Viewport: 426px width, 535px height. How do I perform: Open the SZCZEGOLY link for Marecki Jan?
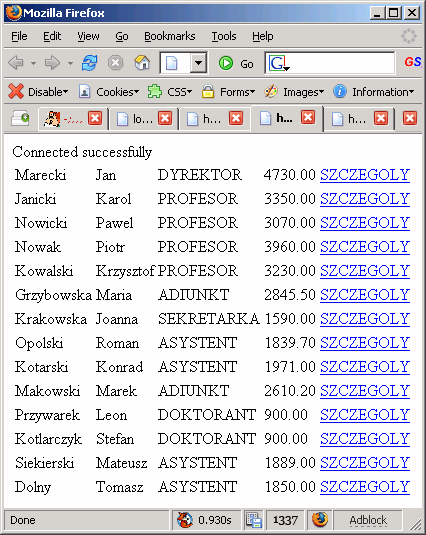365,175
